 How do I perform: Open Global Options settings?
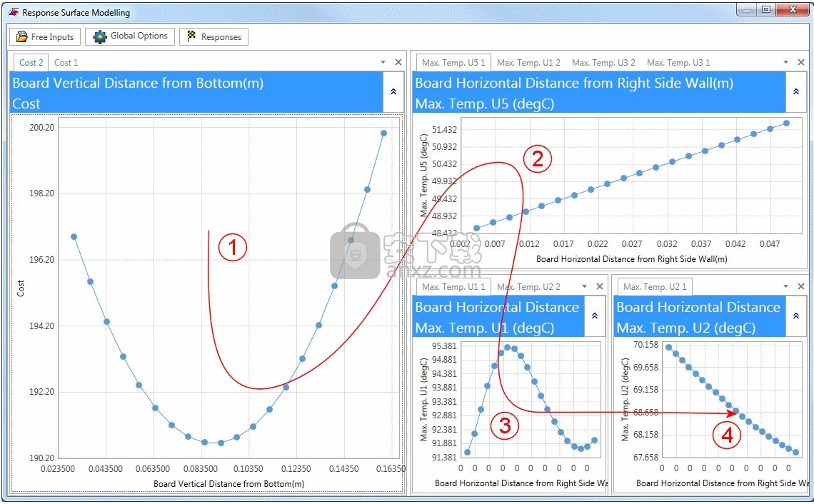tap(130, 36)
